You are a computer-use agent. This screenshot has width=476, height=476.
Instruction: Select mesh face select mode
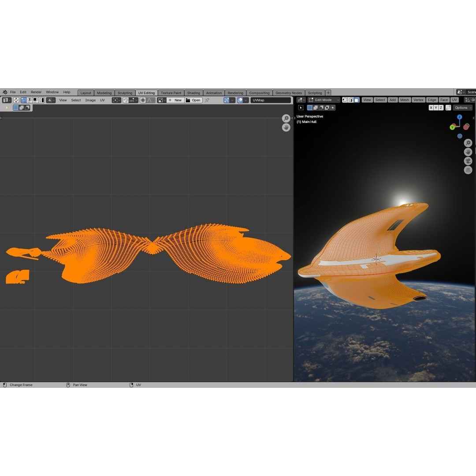[x=357, y=100]
